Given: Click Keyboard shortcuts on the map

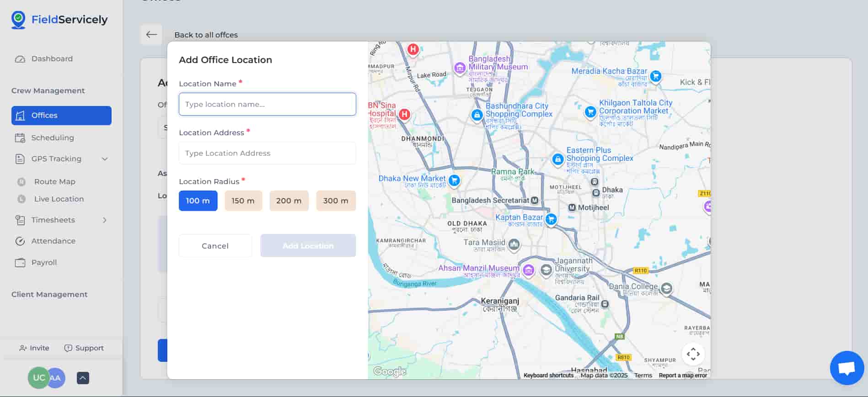Looking at the screenshot, I should coord(548,376).
